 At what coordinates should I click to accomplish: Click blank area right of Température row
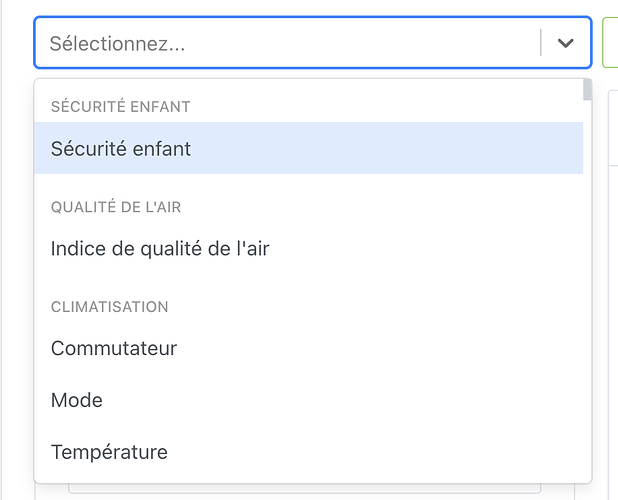[x=400, y=452]
